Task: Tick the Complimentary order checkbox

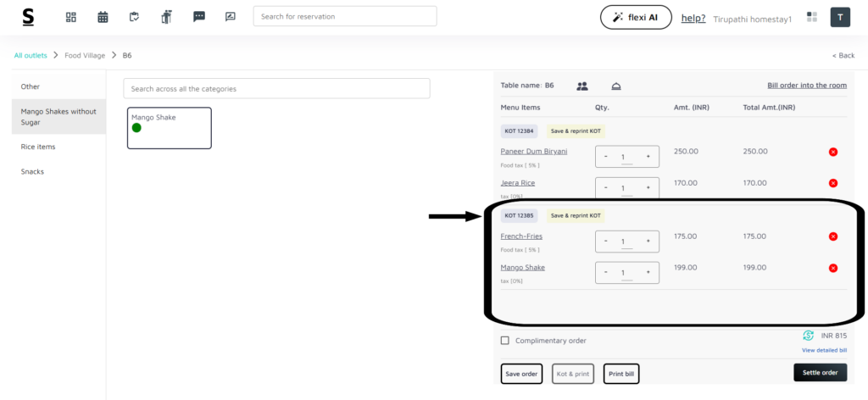Action: pos(505,341)
